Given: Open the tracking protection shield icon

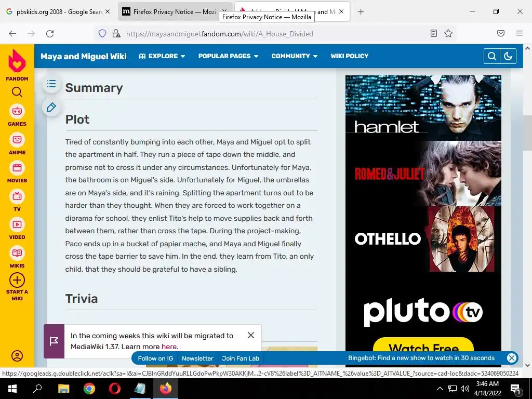Looking at the screenshot, I should click(102, 34).
